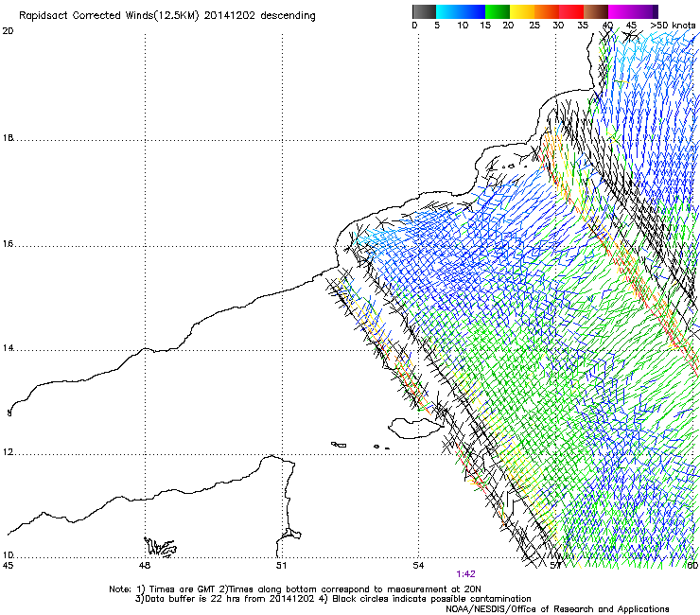This screenshot has height=615, width=700.
Task: Click the 'Rapidscat Corrected Winds(12.5KM)' title text
Action: pyautogui.click(x=109, y=16)
